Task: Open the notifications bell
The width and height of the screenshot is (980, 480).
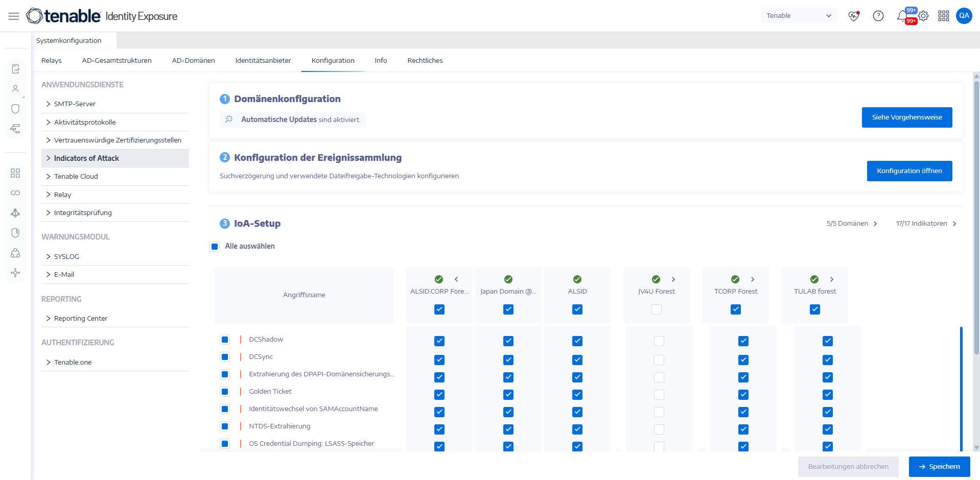Action: (x=902, y=16)
